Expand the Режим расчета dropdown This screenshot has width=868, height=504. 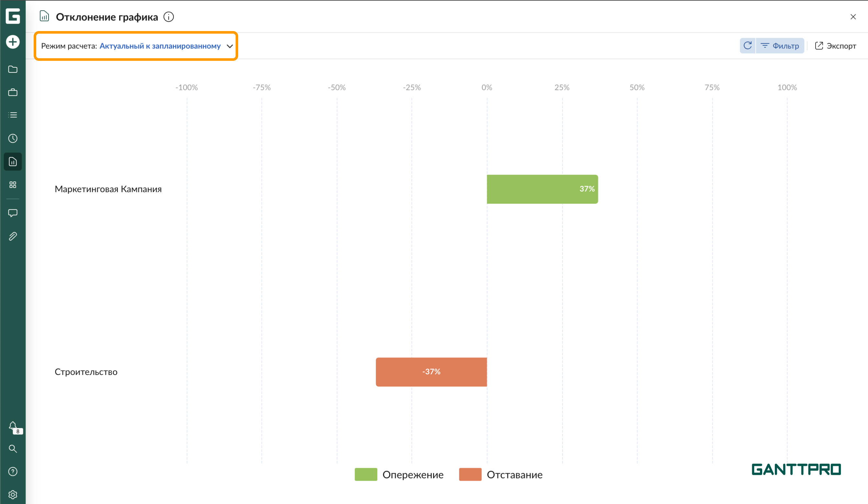pos(160,46)
